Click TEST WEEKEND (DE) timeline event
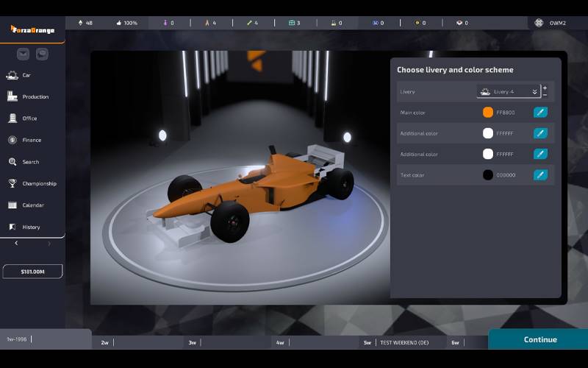This screenshot has width=588, height=368. (404, 343)
